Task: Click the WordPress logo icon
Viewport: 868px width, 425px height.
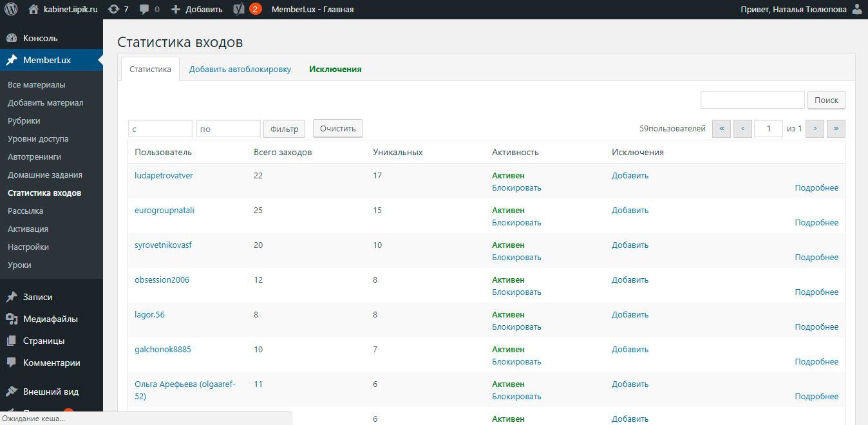Action: tap(11, 9)
